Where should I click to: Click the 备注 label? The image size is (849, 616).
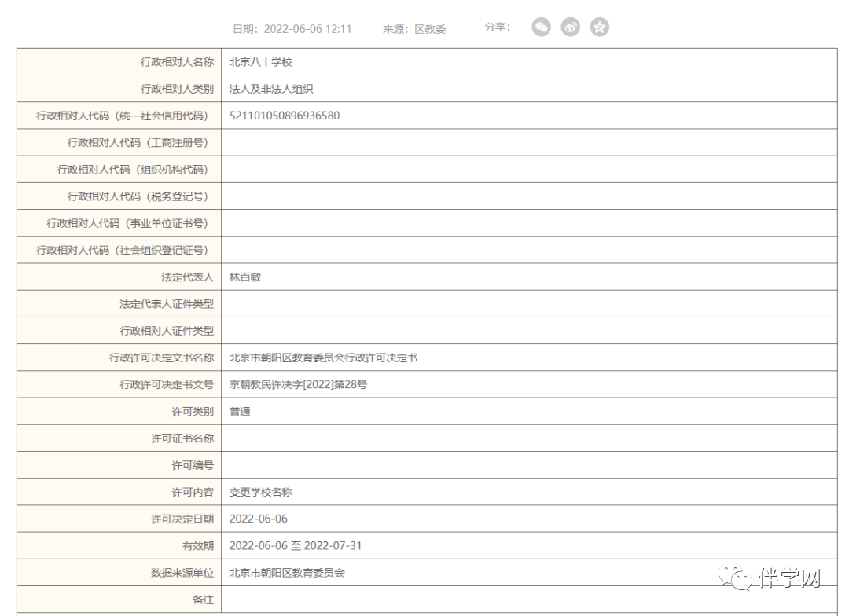pos(203,599)
